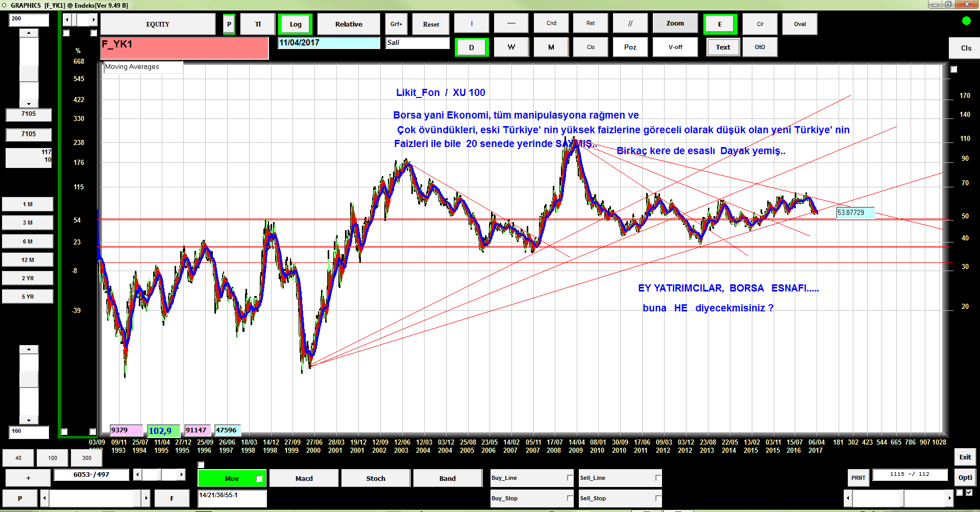Click the 53.87729 price label
The height and width of the screenshot is (512, 980).
(855, 213)
